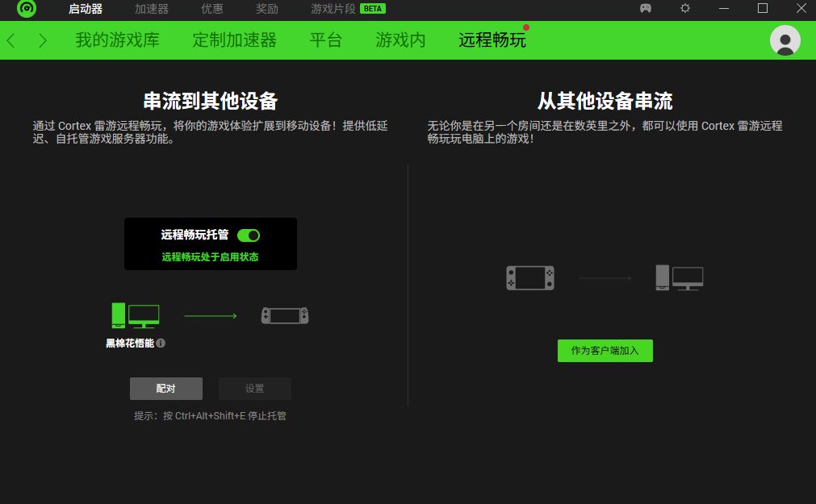Click the info icon beside 黑棉花悟能
This screenshot has height=504, width=816.
click(161, 344)
